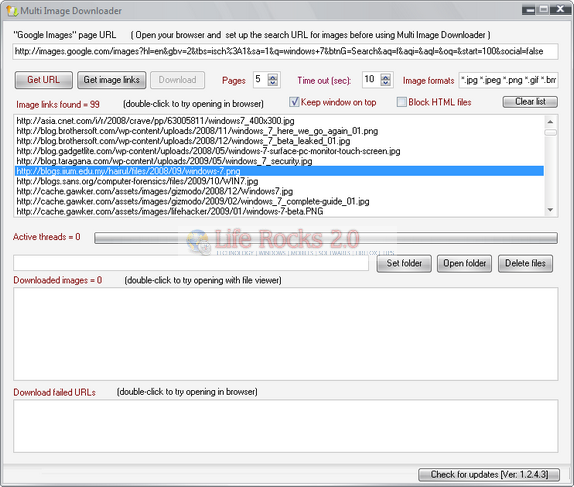Click the Google Images page URL field
The image size is (574, 487).
[286, 51]
